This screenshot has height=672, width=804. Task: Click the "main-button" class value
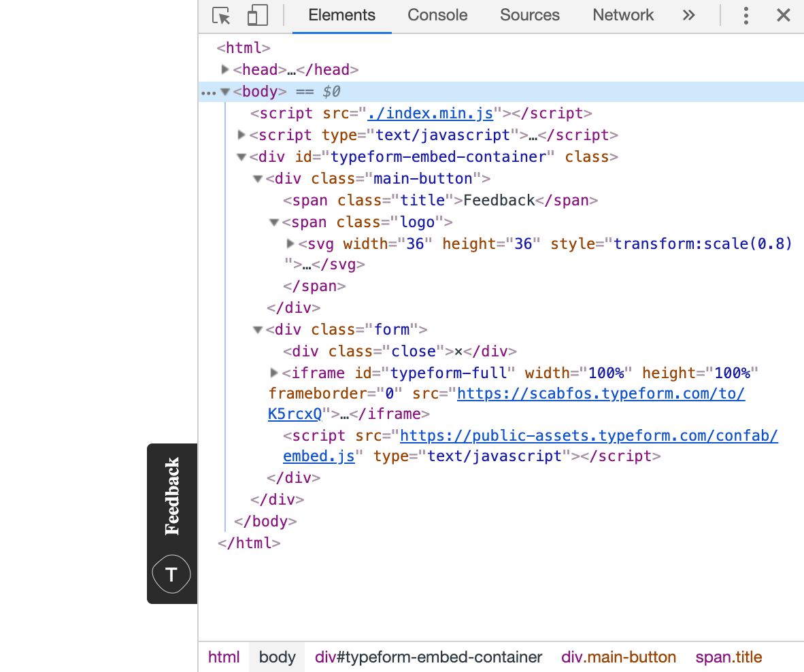pos(422,179)
